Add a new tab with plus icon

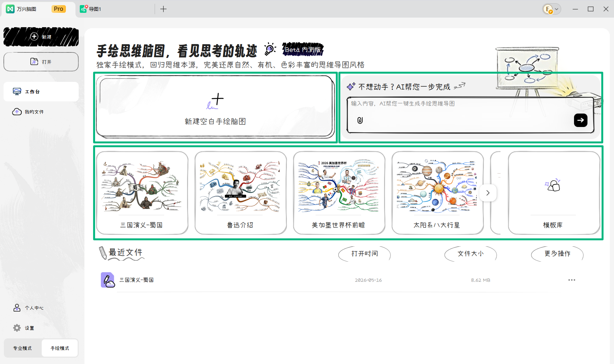(x=163, y=9)
